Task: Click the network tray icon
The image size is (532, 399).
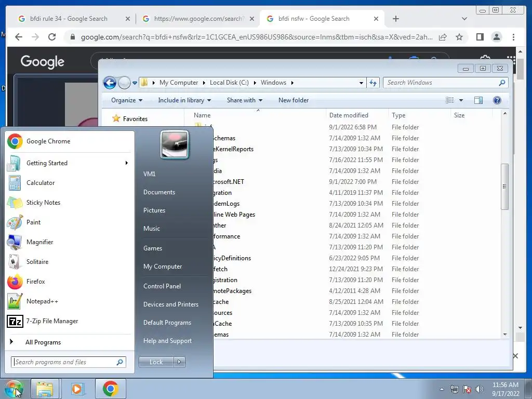Action: click(x=454, y=389)
